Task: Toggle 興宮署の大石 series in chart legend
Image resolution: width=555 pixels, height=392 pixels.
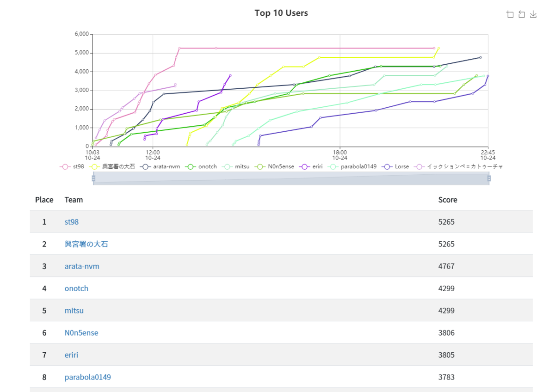Action: click(111, 166)
